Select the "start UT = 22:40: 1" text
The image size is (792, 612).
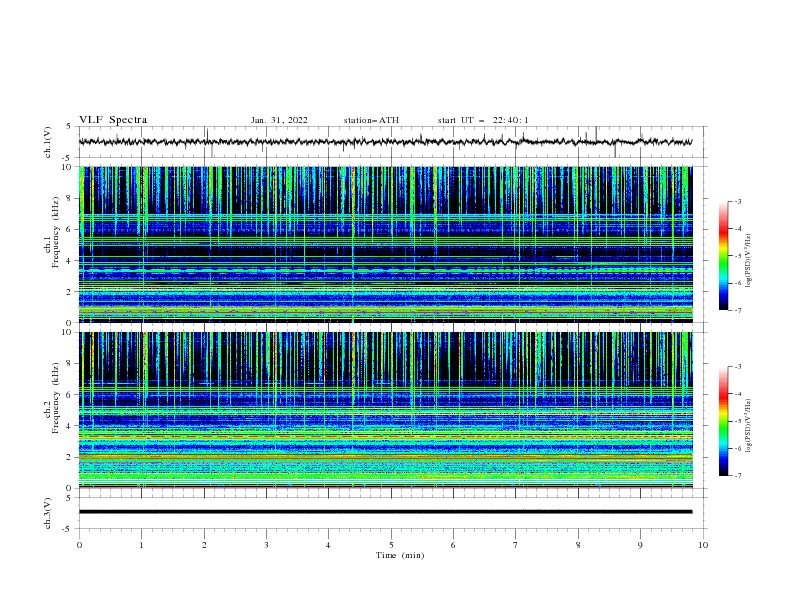coord(482,120)
